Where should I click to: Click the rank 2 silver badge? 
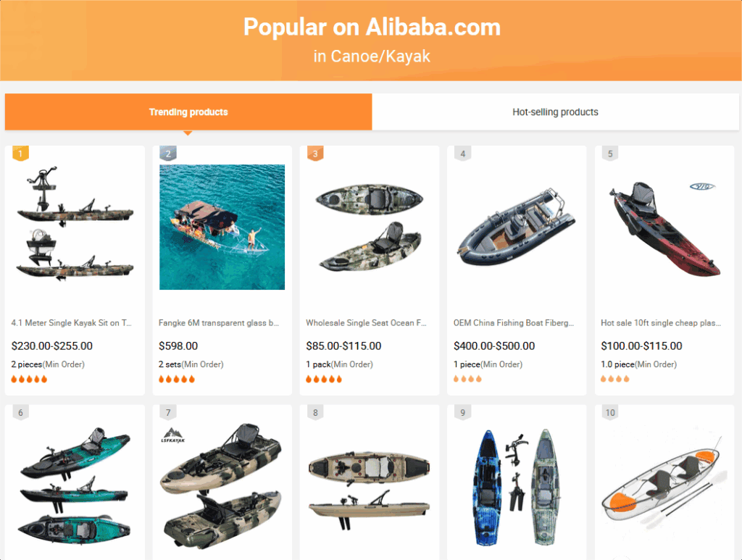[x=168, y=154]
